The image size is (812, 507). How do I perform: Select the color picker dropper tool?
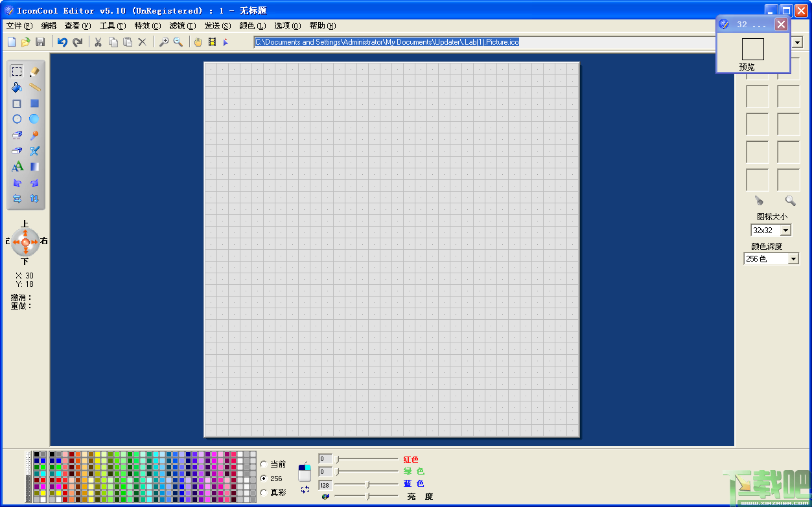click(34, 135)
